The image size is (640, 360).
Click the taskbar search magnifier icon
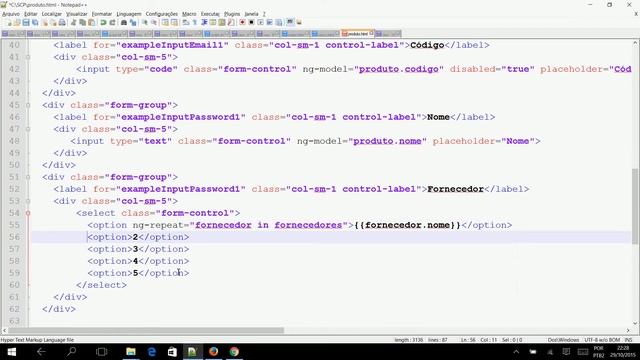tap(71, 352)
